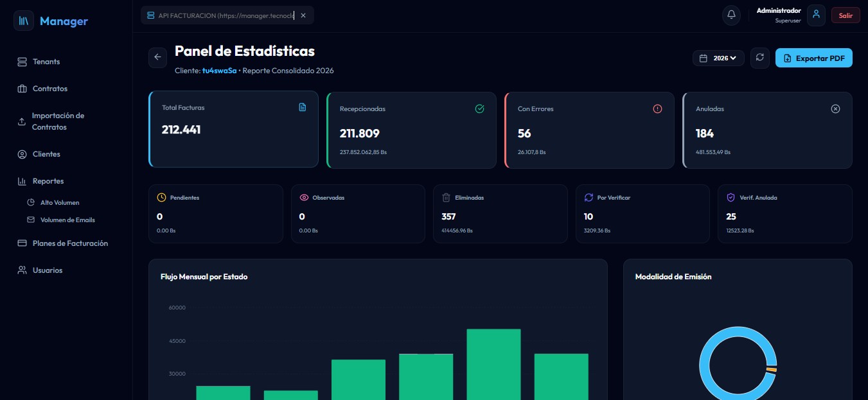Open Volumen de Emails report

pyautogui.click(x=67, y=220)
